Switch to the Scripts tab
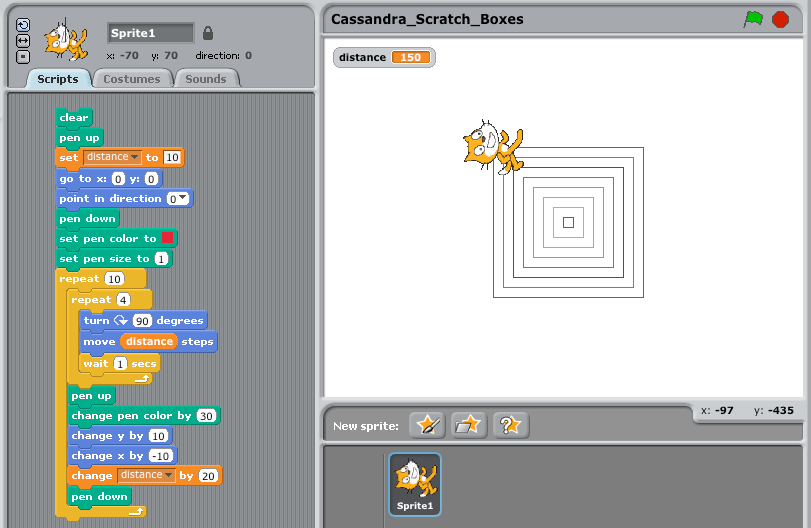Image resolution: width=811 pixels, height=528 pixels. (58, 79)
